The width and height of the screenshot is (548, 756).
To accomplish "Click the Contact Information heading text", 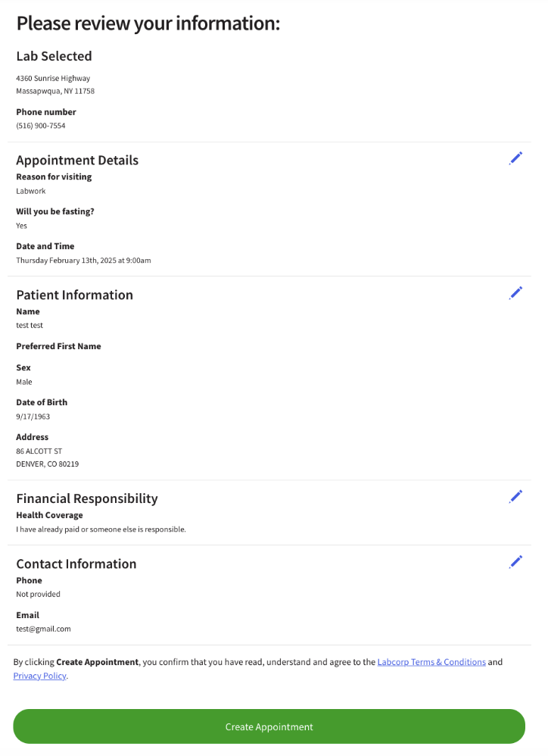I will pos(76,564).
